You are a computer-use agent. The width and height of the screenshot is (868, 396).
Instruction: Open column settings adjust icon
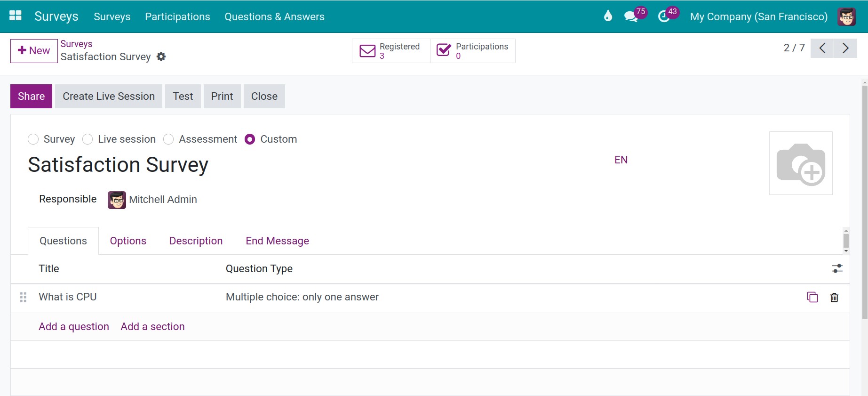click(837, 268)
